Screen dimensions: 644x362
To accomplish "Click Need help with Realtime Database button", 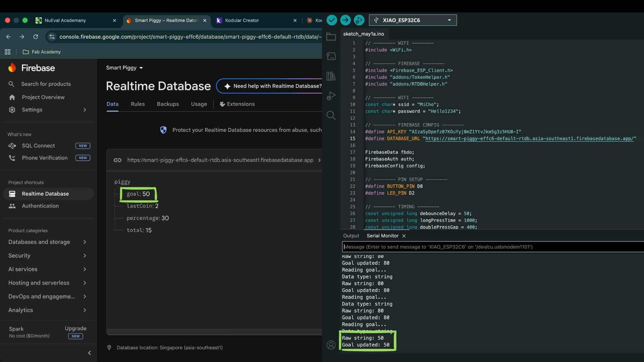I will click(270, 86).
